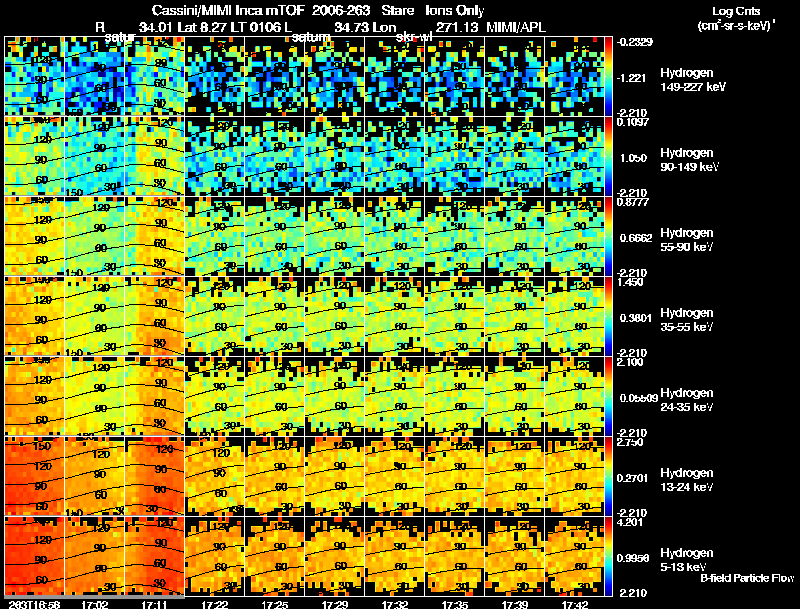Click the 'Hydrogen 90-149 keV' row label
Viewport: 800px width, 609px height.
(x=689, y=160)
